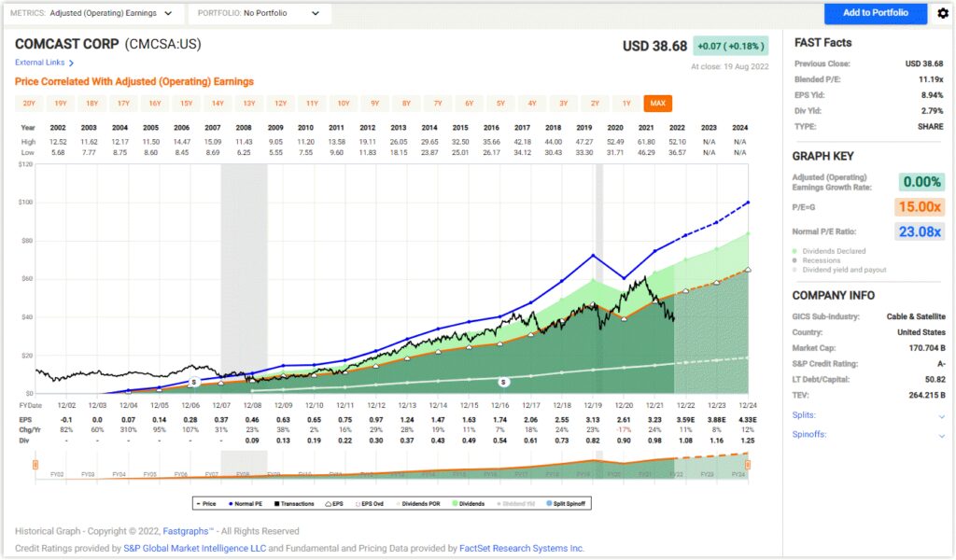Screen dimensions: 956x560
Task: Click the split marker S near 12/16
Action: coord(503,382)
